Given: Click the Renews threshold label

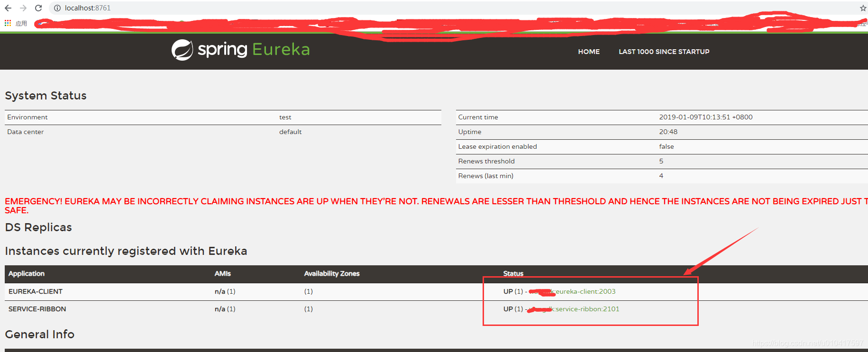Looking at the screenshot, I should click(x=486, y=161).
